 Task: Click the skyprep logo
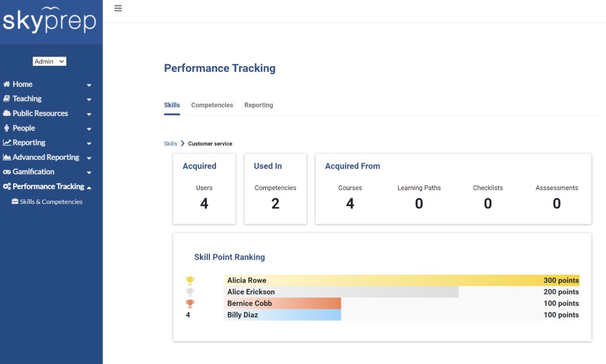(50, 20)
